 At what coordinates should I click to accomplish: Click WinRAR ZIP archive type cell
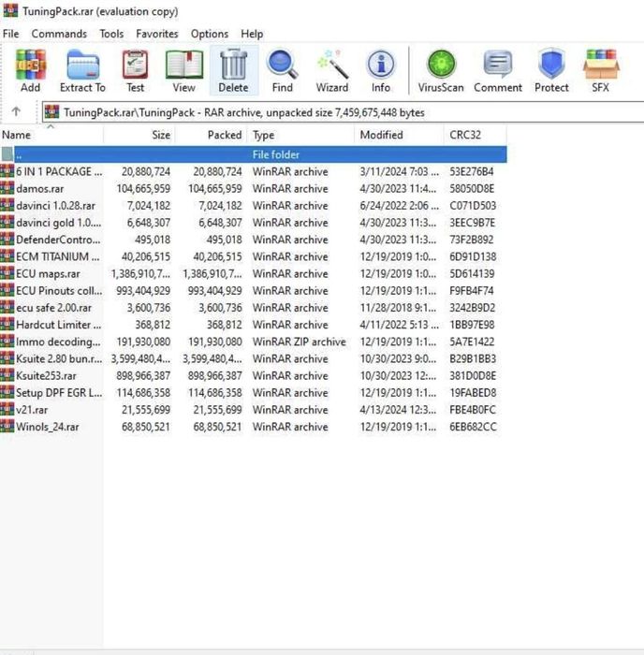click(x=300, y=342)
